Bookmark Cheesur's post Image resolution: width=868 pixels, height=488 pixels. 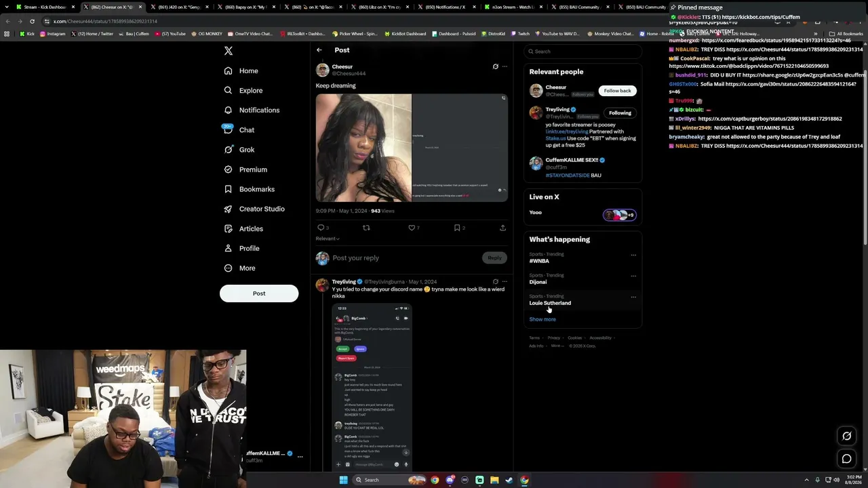457,228
